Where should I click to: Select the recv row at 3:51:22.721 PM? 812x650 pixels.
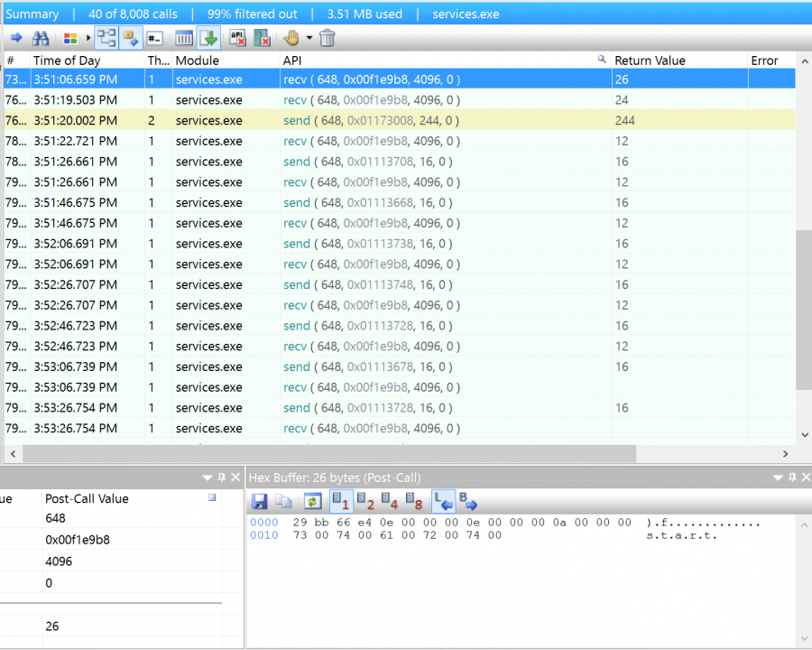click(x=400, y=141)
